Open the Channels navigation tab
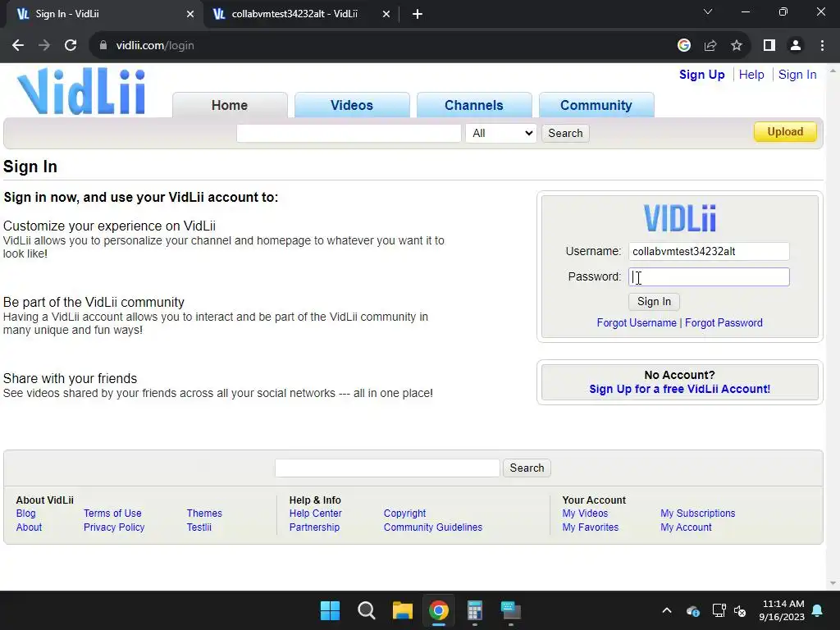Screen dimensions: 840x630 click(474, 105)
